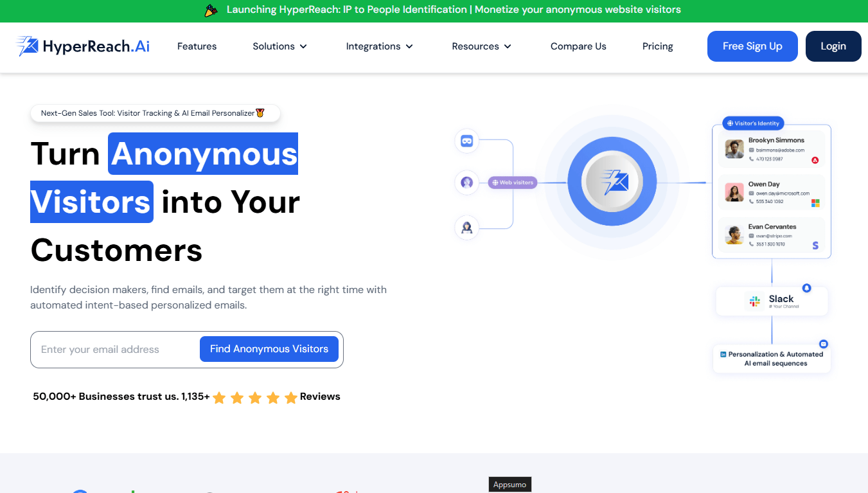Click the Stripe icon on Evan Cervantes card
Viewport: 868px width, 493px height.
(815, 246)
